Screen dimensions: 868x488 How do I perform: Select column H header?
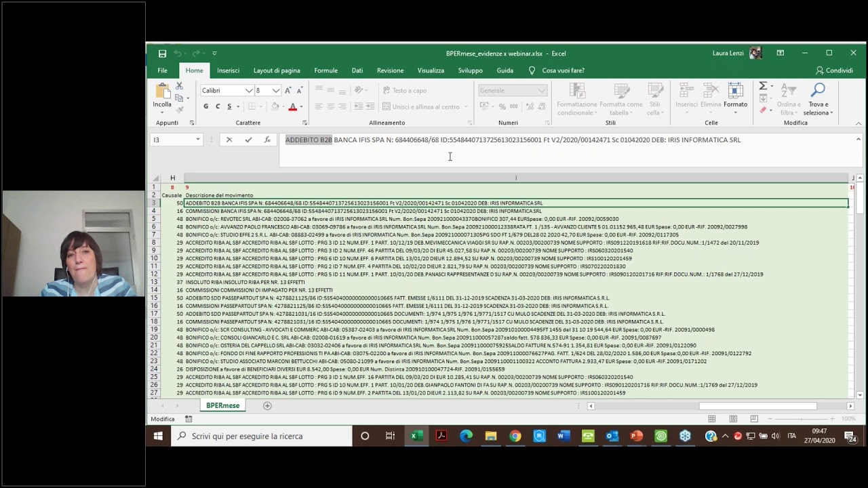click(172, 178)
